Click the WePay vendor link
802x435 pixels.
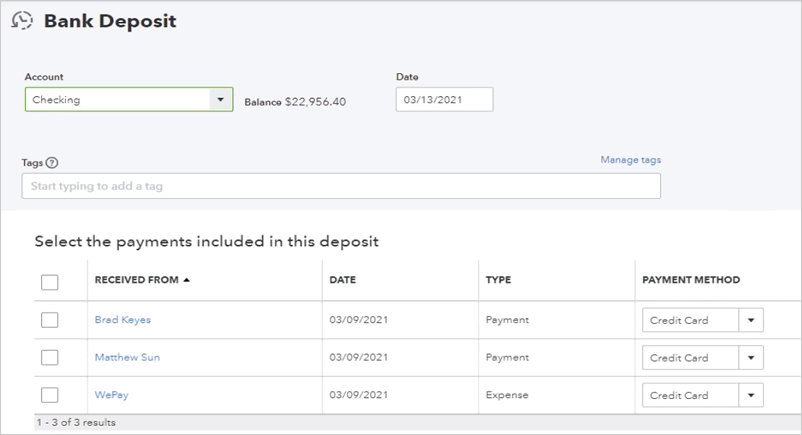point(111,395)
